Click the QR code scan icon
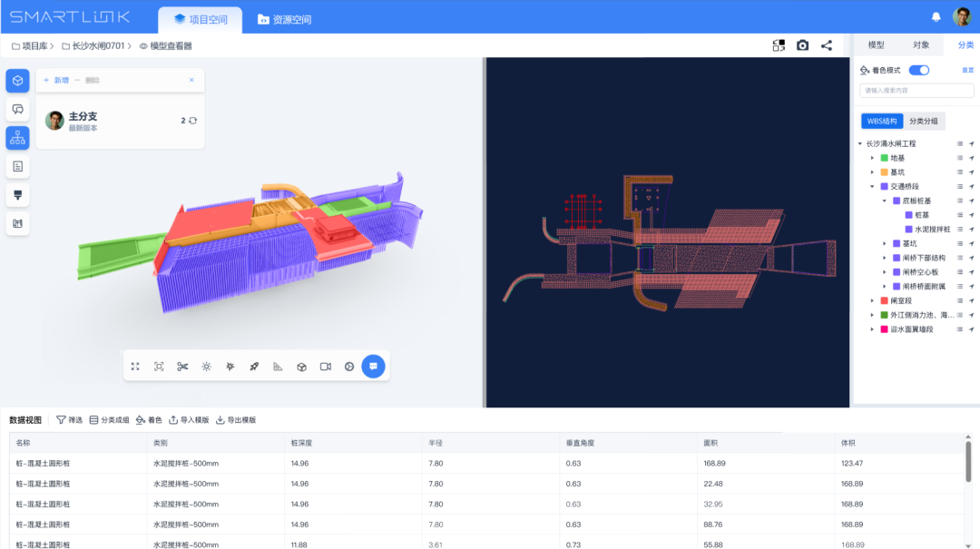The width and height of the screenshot is (980, 549). tap(779, 45)
